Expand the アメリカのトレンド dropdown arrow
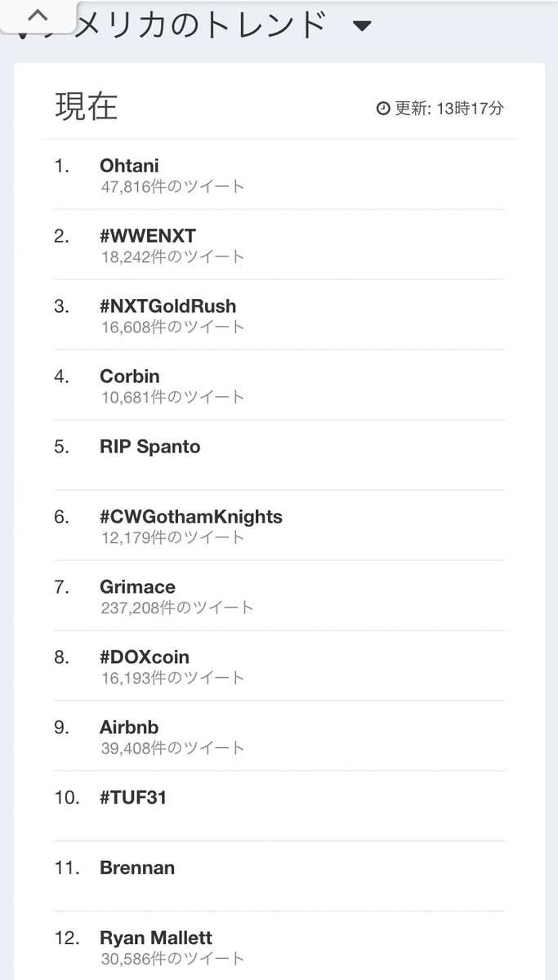558x980 pixels. tap(362, 26)
